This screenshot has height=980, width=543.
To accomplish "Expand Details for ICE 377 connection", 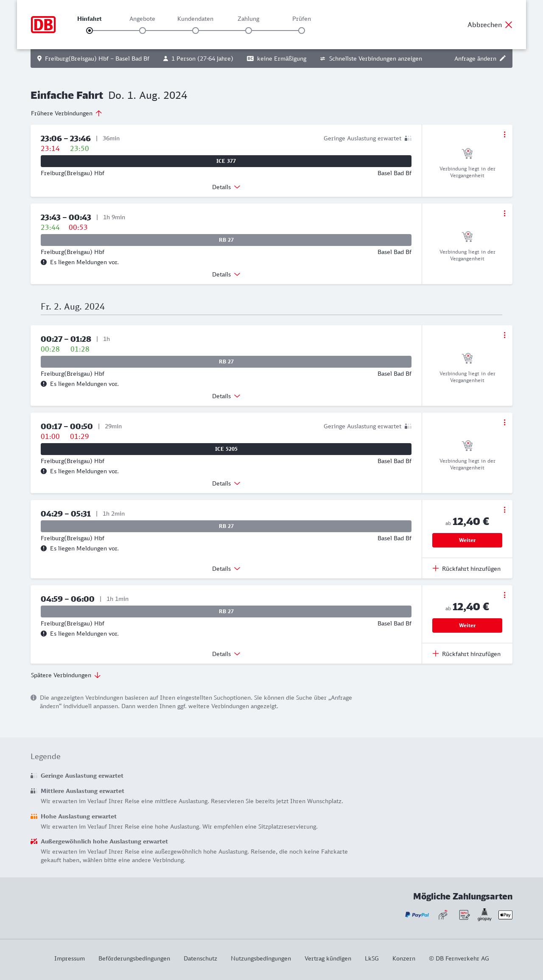I will point(226,187).
